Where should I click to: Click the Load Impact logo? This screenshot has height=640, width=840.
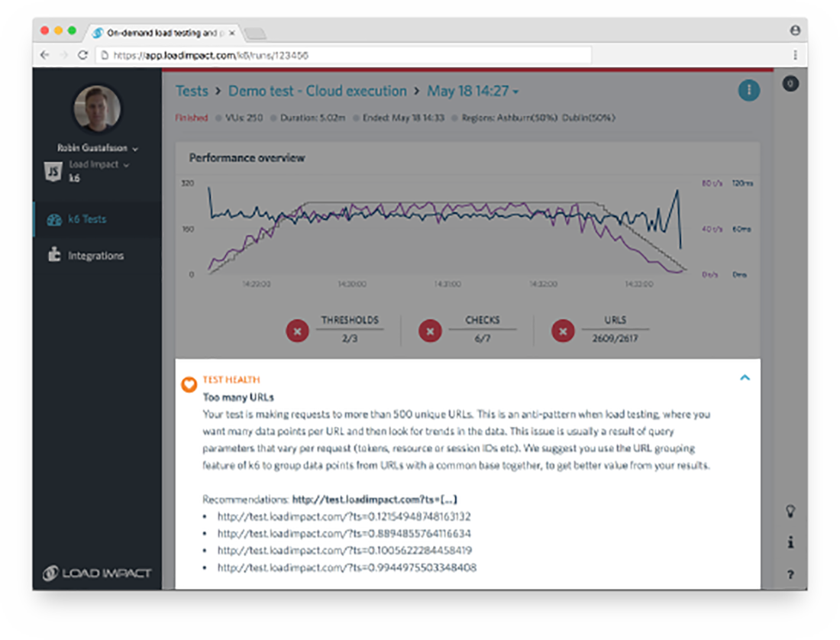pyautogui.click(x=97, y=573)
